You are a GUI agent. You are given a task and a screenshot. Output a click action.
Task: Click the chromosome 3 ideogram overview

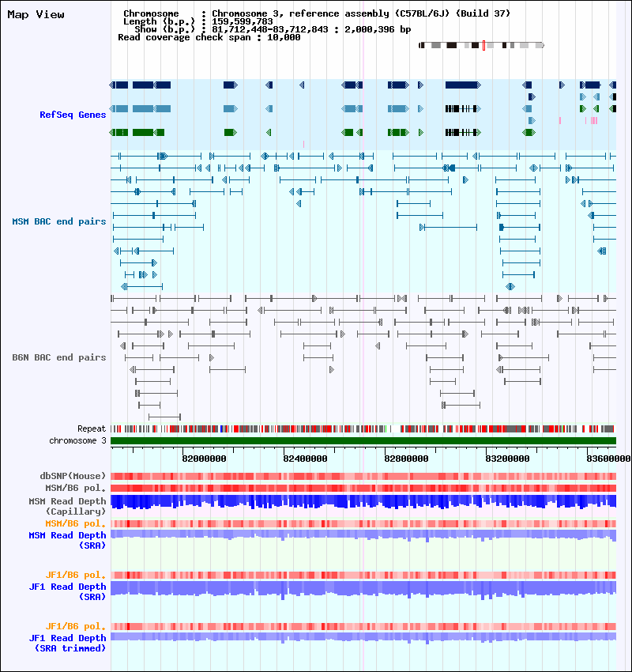click(481, 45)
